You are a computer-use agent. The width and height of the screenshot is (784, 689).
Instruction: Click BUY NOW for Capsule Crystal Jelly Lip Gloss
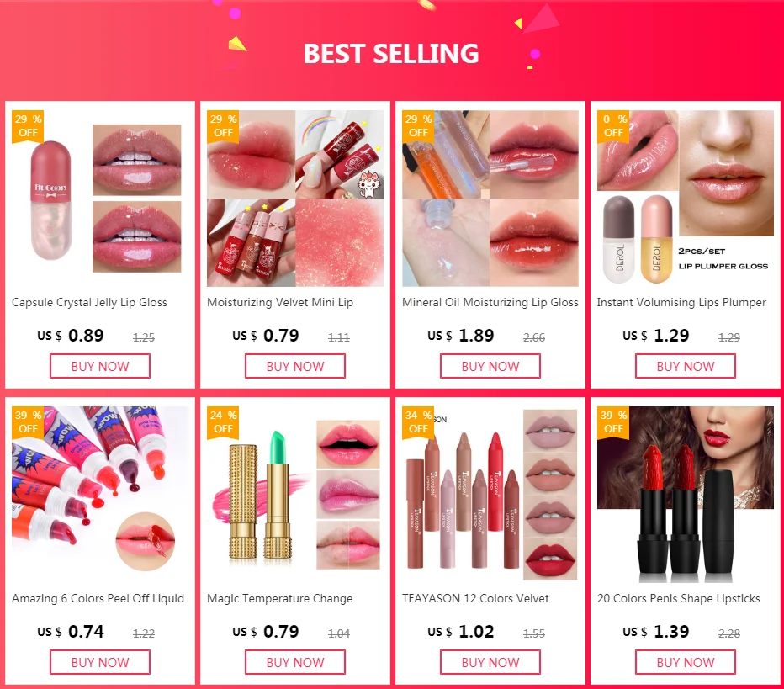pyautogui.click(x=100, y=366)
